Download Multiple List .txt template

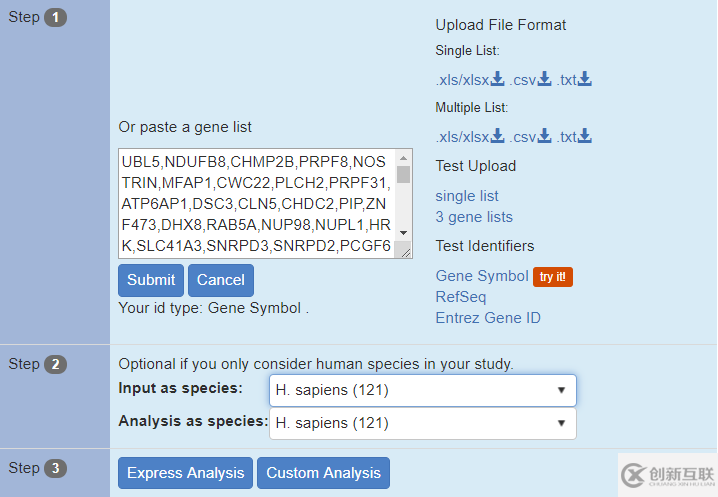click(x=574, y=137)
